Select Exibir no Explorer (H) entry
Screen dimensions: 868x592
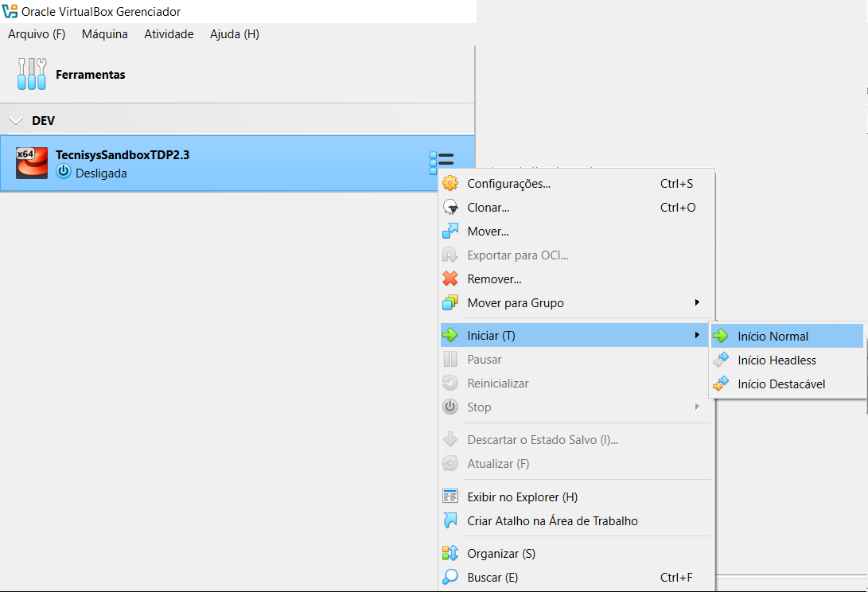point(574,497)
